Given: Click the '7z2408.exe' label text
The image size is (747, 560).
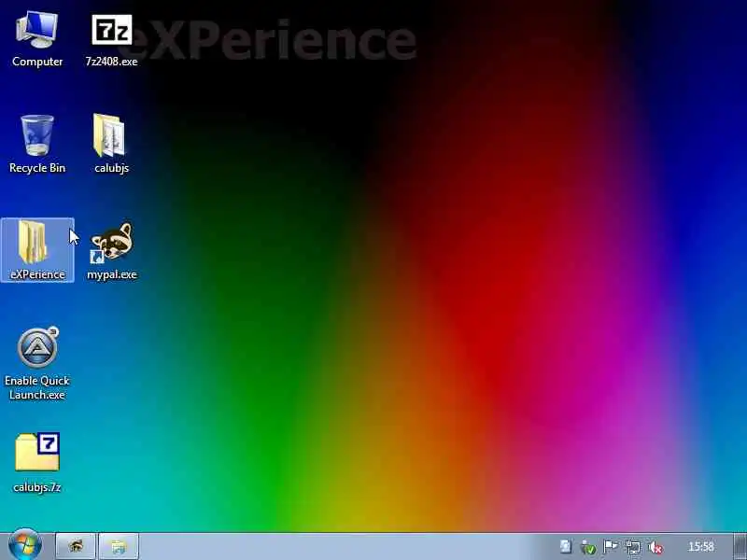Looking at the screenshot, I should [x=111, y=62].
